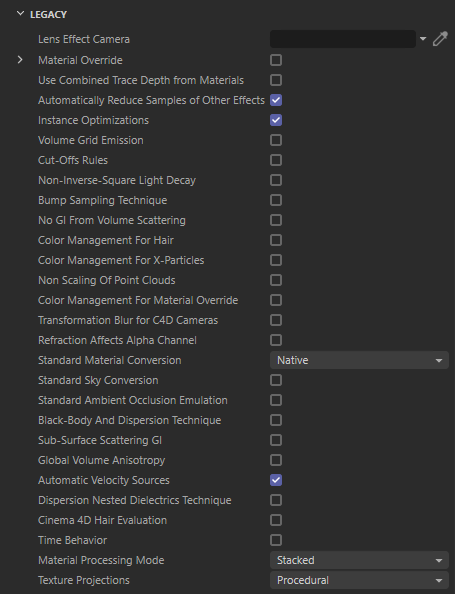
Task: Uncheck Automatically Reduce Samples of Other Effects
Action: (x=276, y=100)
